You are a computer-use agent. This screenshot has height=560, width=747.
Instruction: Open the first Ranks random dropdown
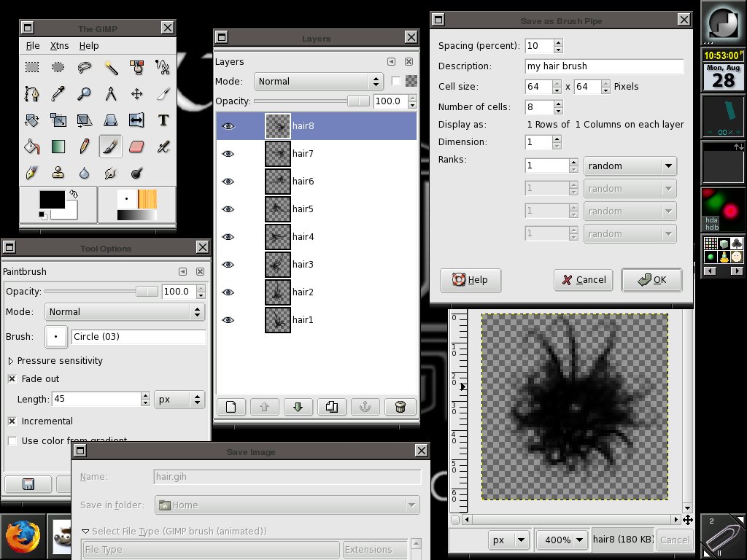click(630, 166)
